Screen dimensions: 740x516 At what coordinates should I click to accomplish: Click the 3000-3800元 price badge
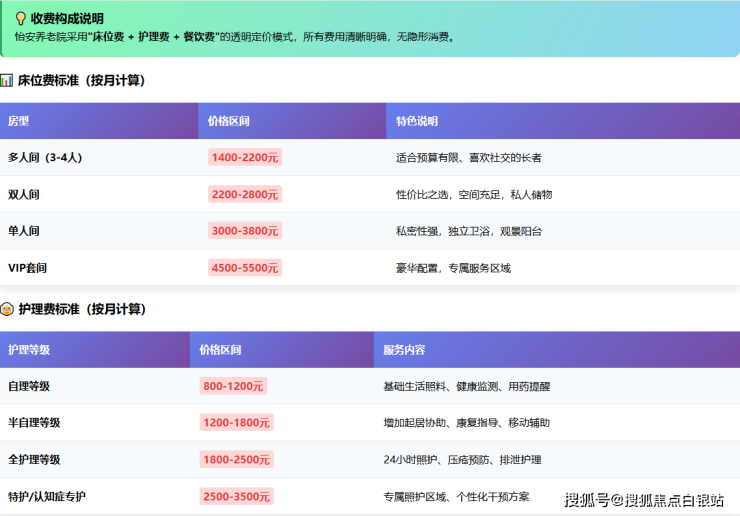pyautogui.click(x=245, y=231)
